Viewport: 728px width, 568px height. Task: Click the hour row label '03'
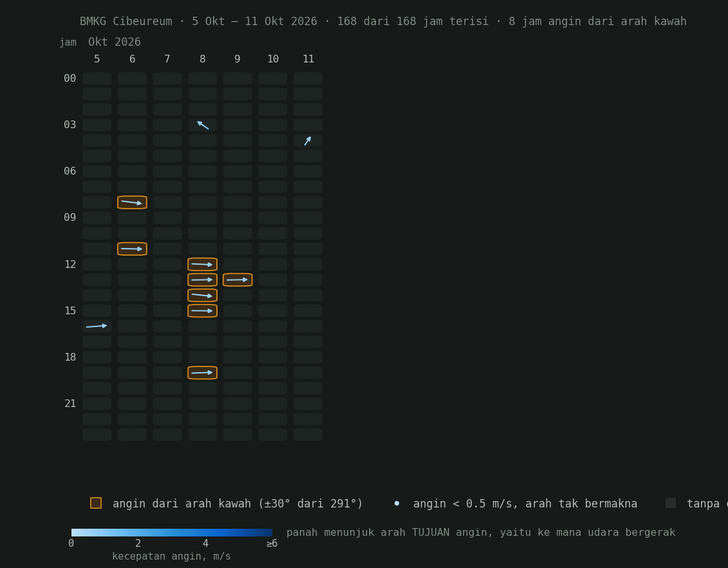(x=70, y=125)
